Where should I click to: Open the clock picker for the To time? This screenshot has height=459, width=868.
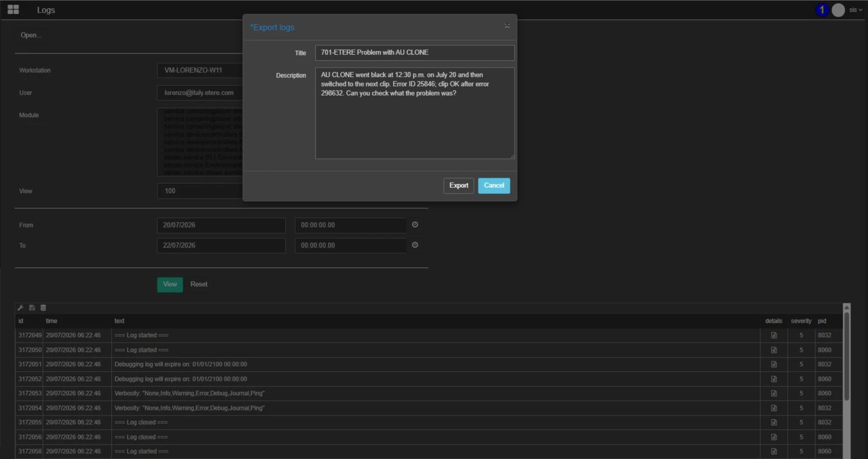pos(415,245)
